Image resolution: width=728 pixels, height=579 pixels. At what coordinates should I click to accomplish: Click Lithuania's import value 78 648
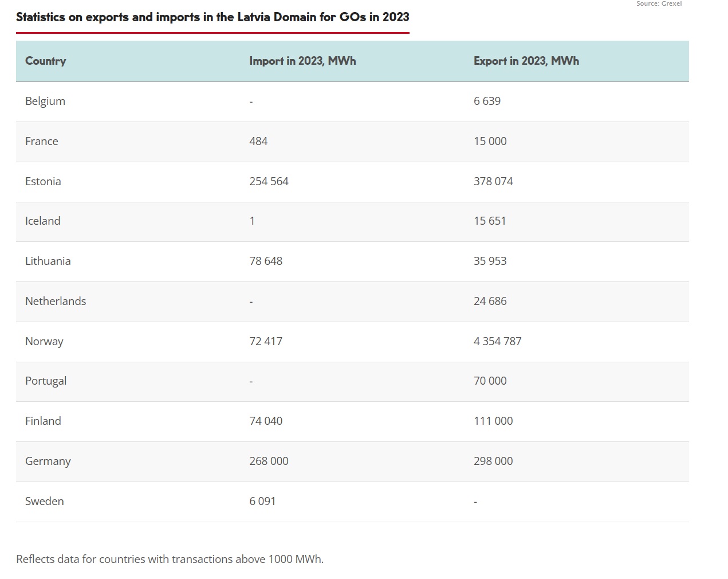pos(266,261)
